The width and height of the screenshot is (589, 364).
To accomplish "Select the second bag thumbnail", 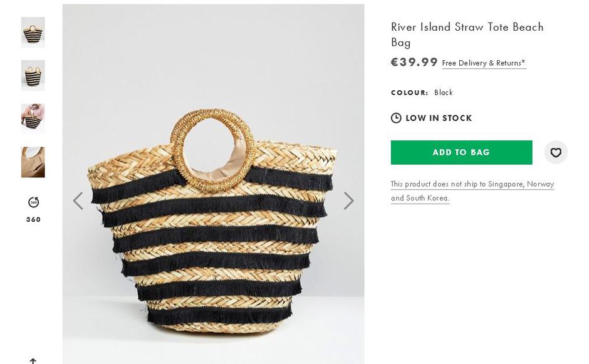I will tap(33, 76).
